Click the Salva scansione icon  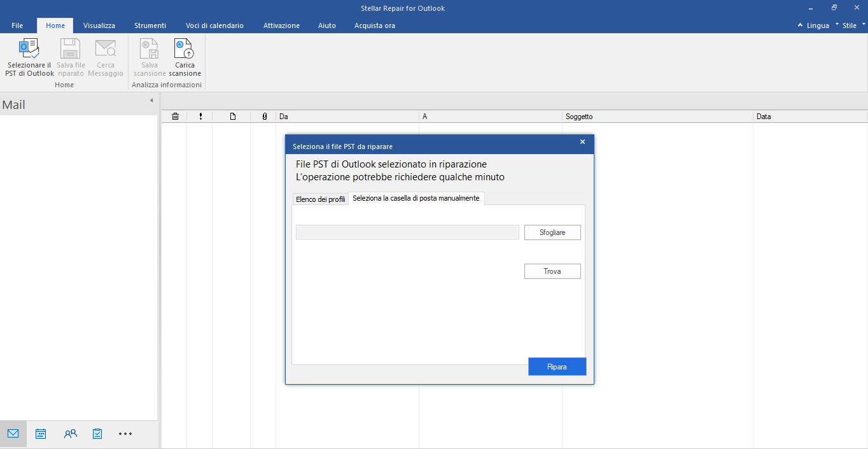pyautogui.click(x=150, y=49)
